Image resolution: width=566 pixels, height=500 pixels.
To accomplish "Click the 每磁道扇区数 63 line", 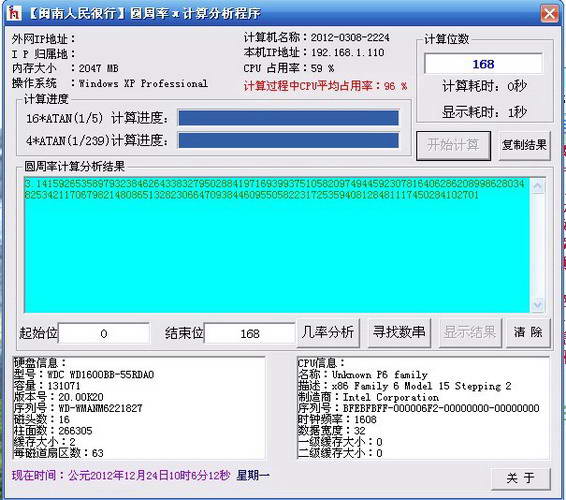I will pyautogui.click(x=58, y=453).
